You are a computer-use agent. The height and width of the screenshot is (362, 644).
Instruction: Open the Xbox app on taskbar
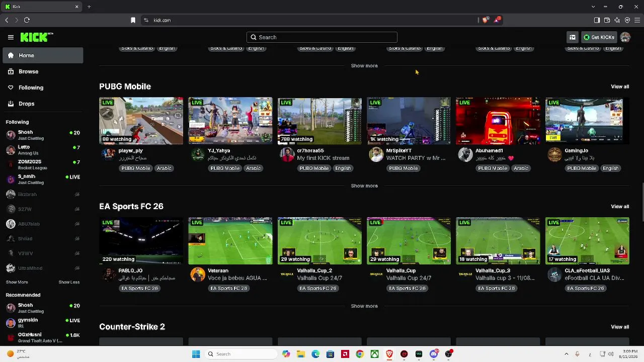(x=375, y=354)
